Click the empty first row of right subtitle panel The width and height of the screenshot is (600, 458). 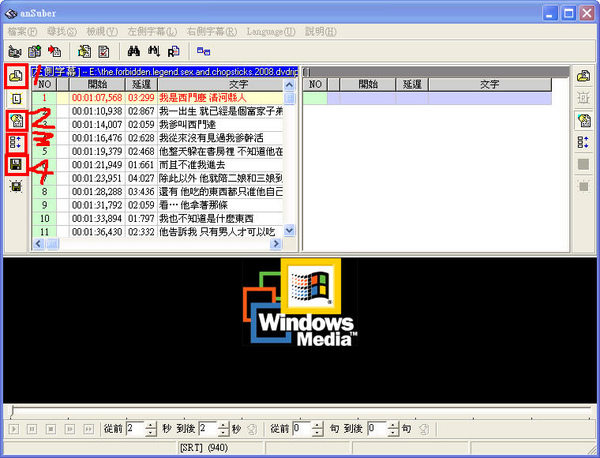coord(427,98)
